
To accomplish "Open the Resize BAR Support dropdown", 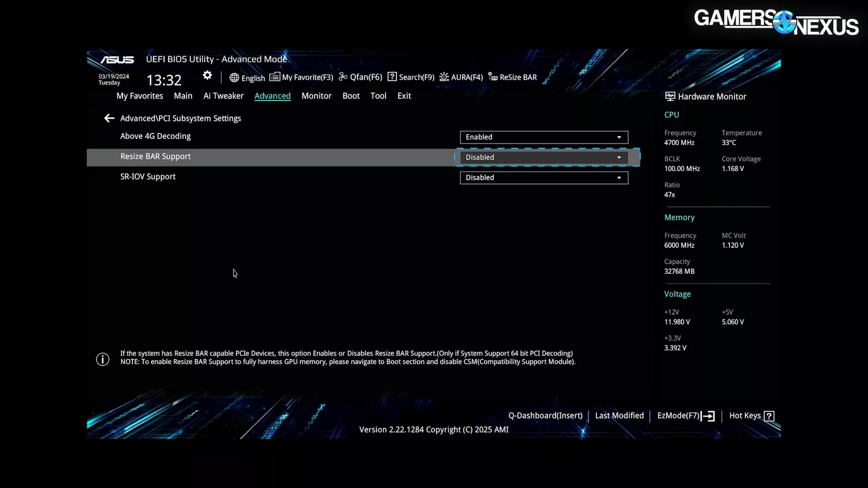I will 544,157.
